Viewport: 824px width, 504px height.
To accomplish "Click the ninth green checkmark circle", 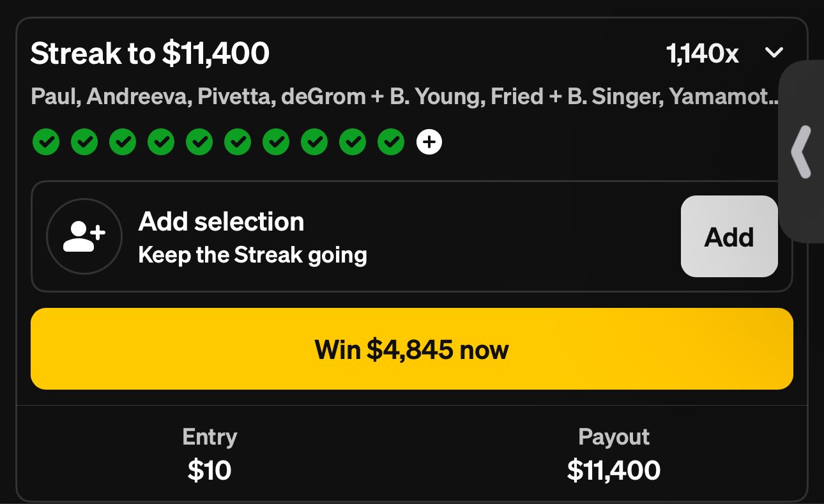I will [x=352, y=142].
